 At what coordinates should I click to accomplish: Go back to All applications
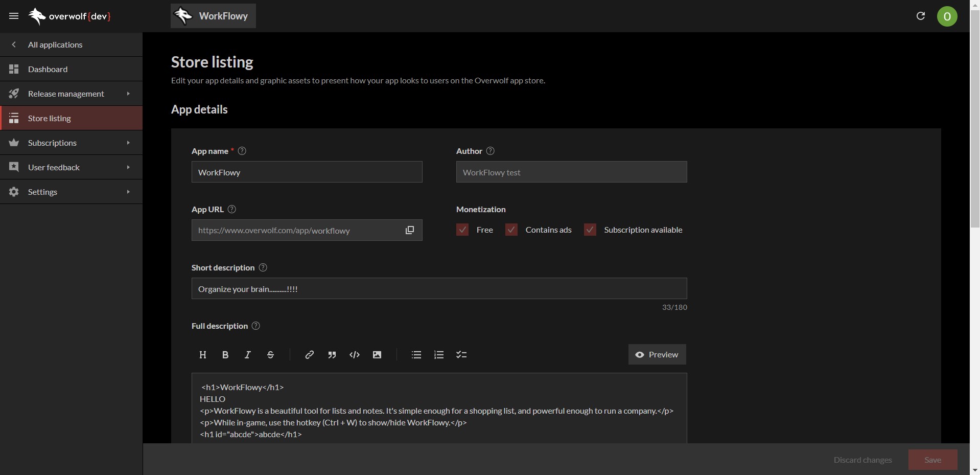click(71, 44)
